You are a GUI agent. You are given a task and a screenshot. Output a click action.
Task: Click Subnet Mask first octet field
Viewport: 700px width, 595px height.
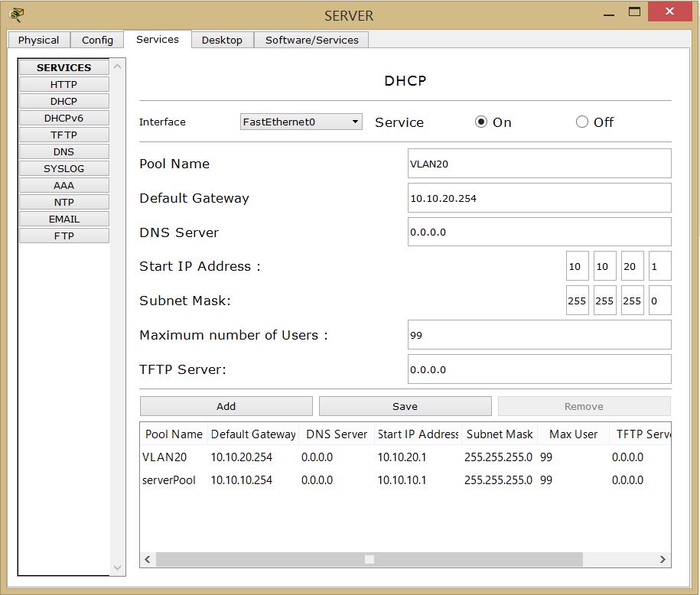point(578,301)
